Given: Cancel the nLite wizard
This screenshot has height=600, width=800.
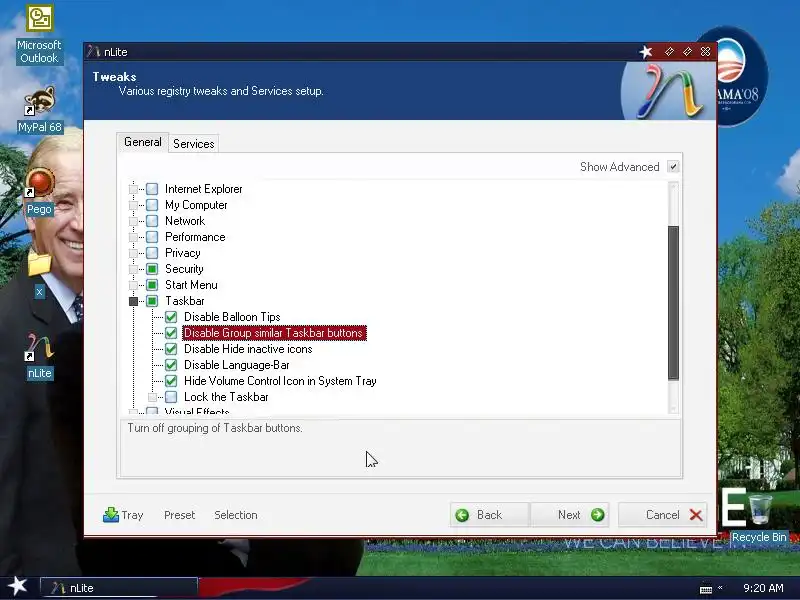Looking at the screenshot, I should pyautogui.click(x=664, y=515).
